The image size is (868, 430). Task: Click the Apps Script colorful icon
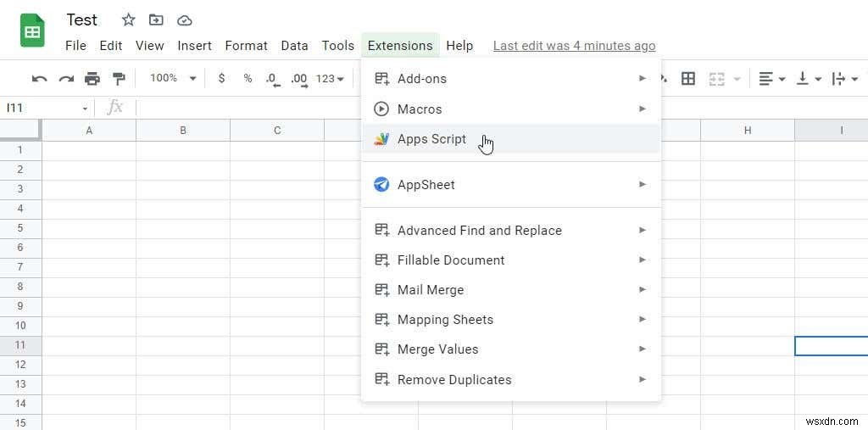[381, 139]
